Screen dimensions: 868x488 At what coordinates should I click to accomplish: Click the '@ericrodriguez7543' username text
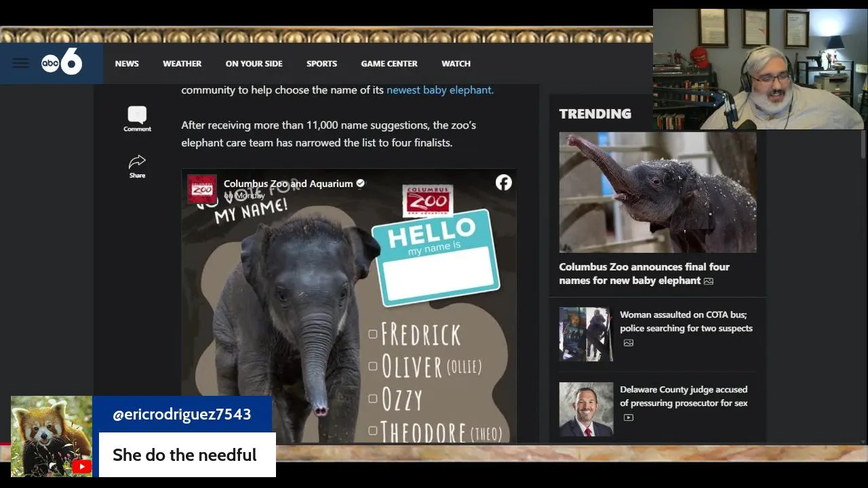click(182, 414)
